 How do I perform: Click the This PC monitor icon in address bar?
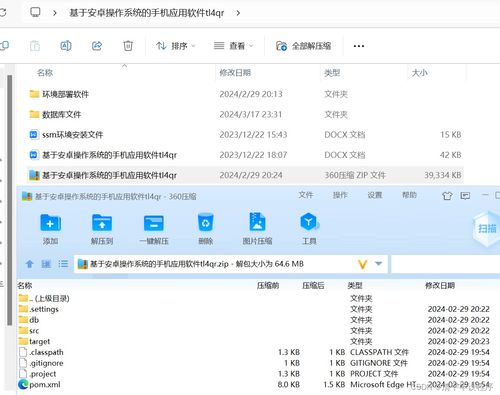click(35, 13)
